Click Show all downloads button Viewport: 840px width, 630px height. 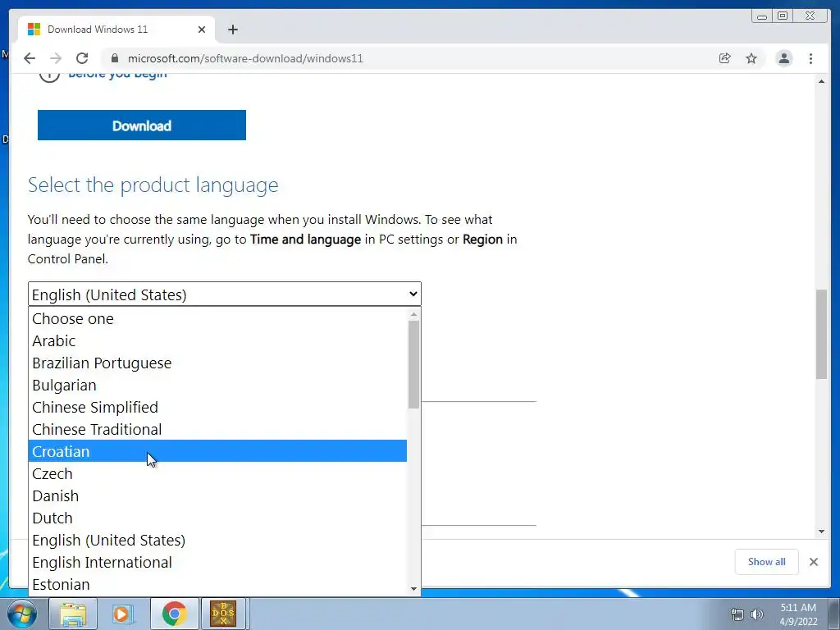click(x=767, y=561)
